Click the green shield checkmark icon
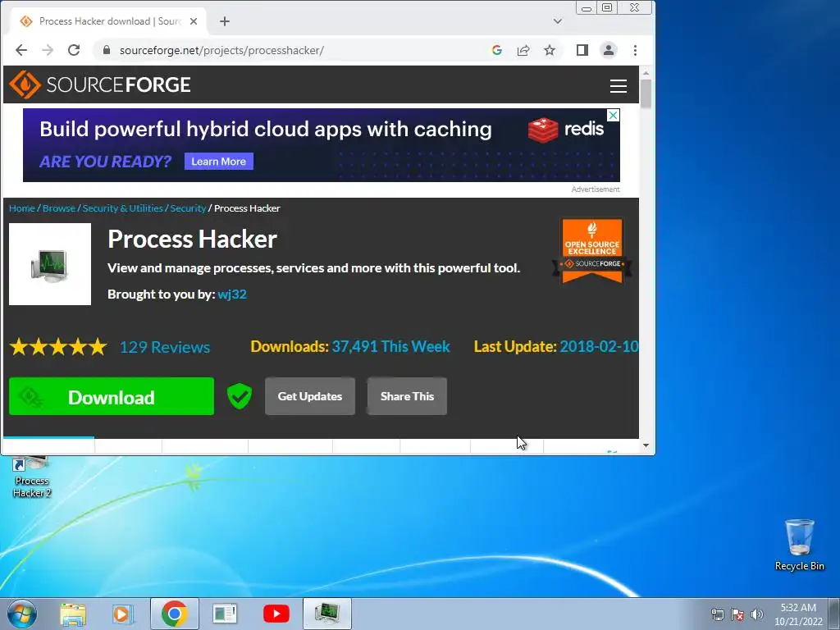Image resolution: width=840 pixels, height=630 pixels. 240,396
